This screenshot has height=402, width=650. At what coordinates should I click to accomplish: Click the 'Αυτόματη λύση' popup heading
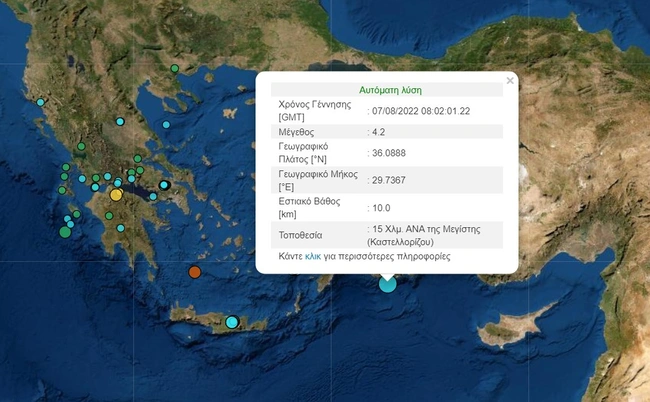point(389,89)
